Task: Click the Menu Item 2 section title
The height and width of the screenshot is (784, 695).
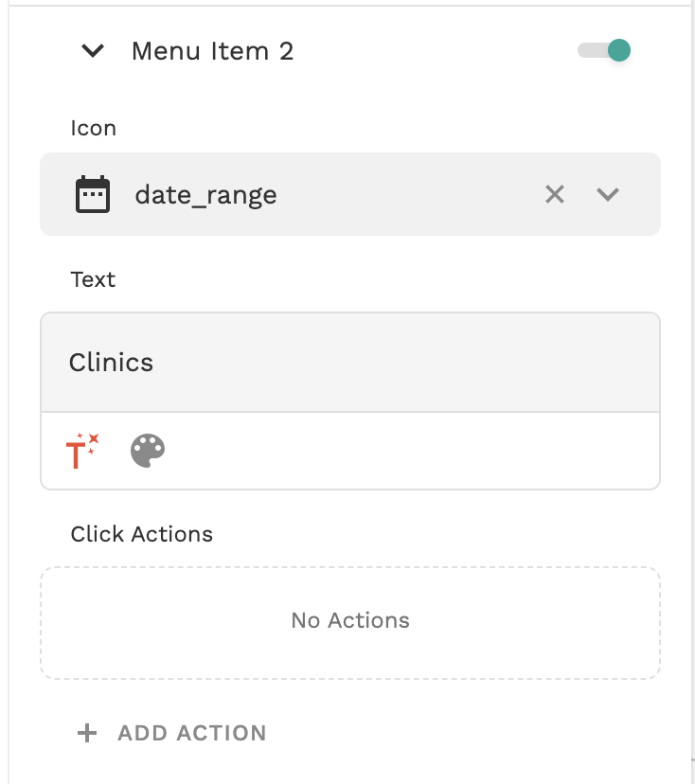Action: tap(212, 51)
